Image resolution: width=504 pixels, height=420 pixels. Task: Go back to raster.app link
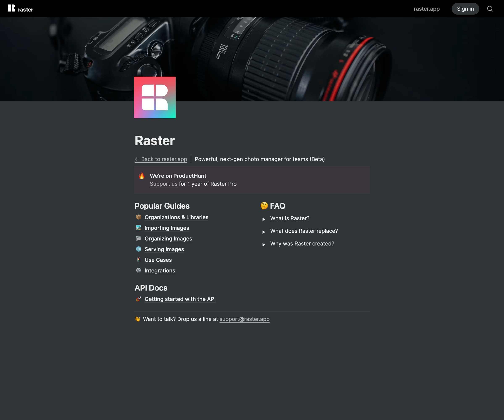[161, 159]
